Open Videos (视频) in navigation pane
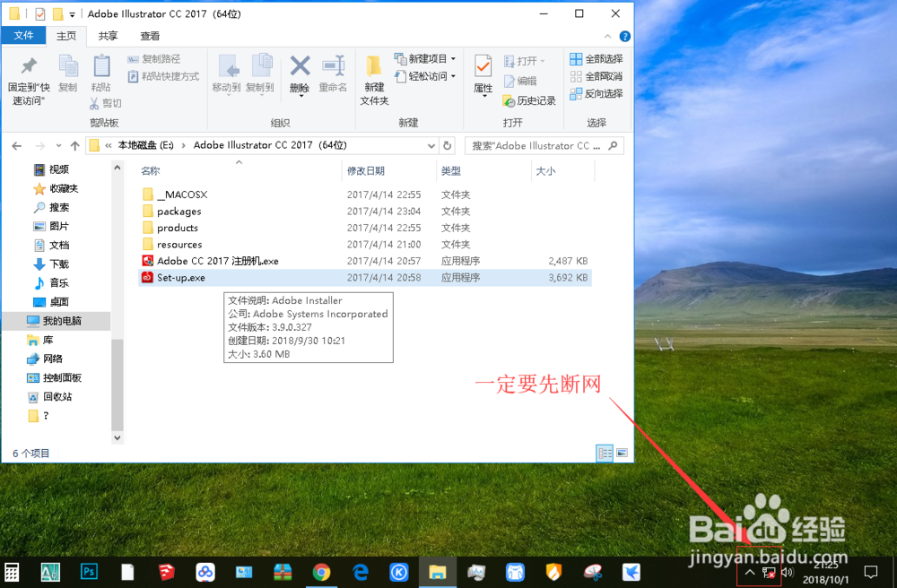Image resolution: width=897 pixels, height=588 pixels. [x=51, y=169]
